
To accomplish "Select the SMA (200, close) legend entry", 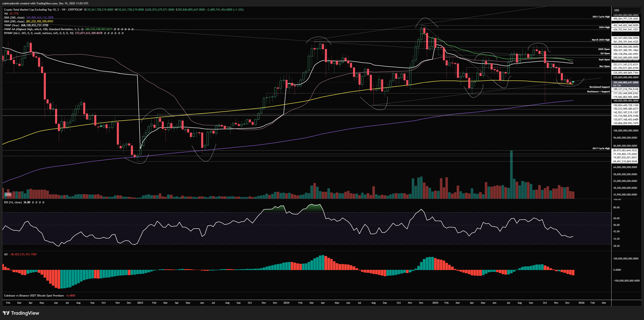I will click(x=14, y=21).
